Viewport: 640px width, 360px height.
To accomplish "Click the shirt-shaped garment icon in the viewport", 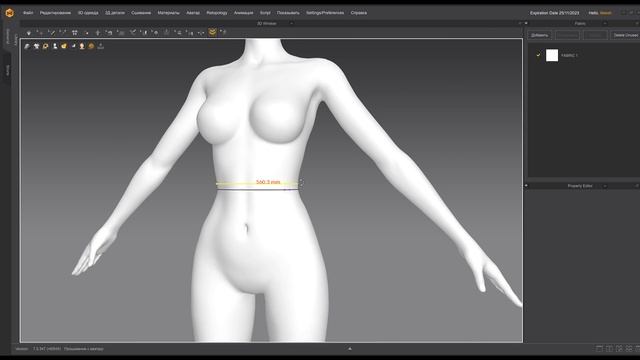I will tap(36, 46).
